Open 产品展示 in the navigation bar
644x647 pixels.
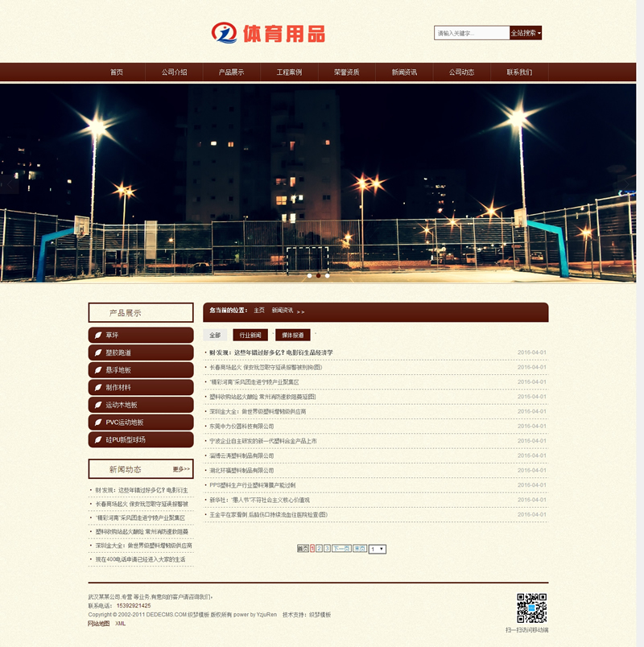click(231, 72)
